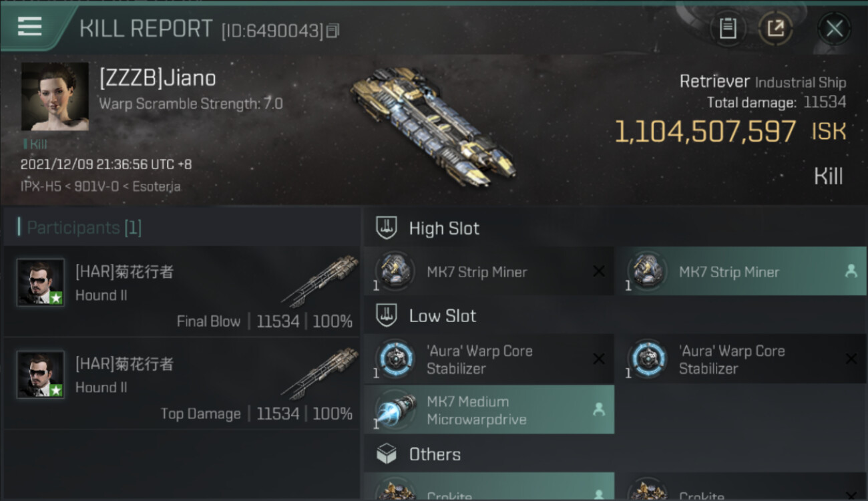Select MK7 Medium Microwarpdrive module
The image size is (868, 501).
489,410
